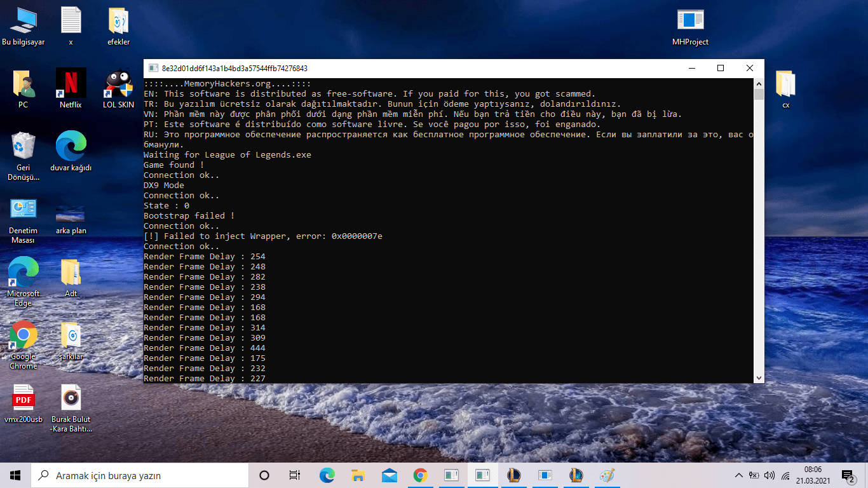Select the PC user folder icon
868x488 pixels.
24,88
